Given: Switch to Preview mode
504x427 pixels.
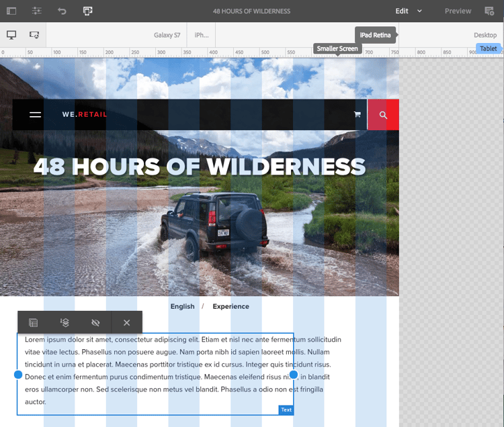Looking at the screenshot, I should 458,11.
